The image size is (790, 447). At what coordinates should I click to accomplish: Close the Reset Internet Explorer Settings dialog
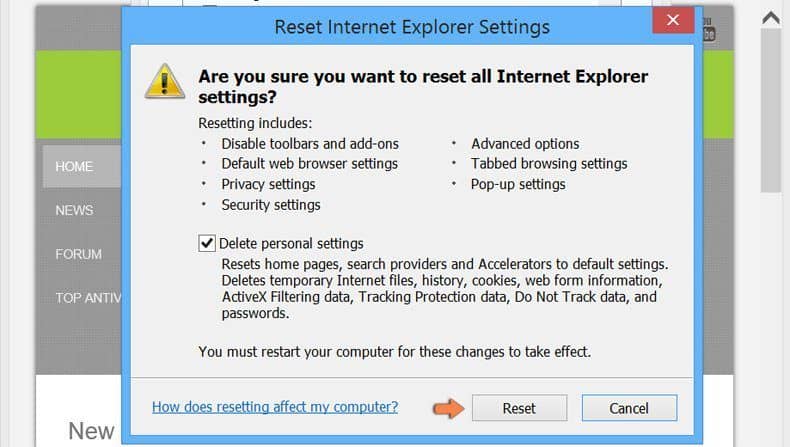point(673,20)
